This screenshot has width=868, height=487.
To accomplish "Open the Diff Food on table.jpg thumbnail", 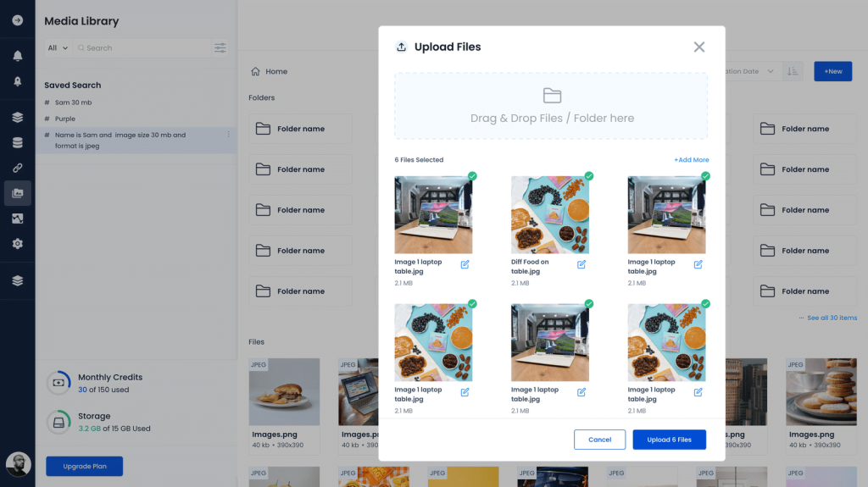I will pos(549,215).
